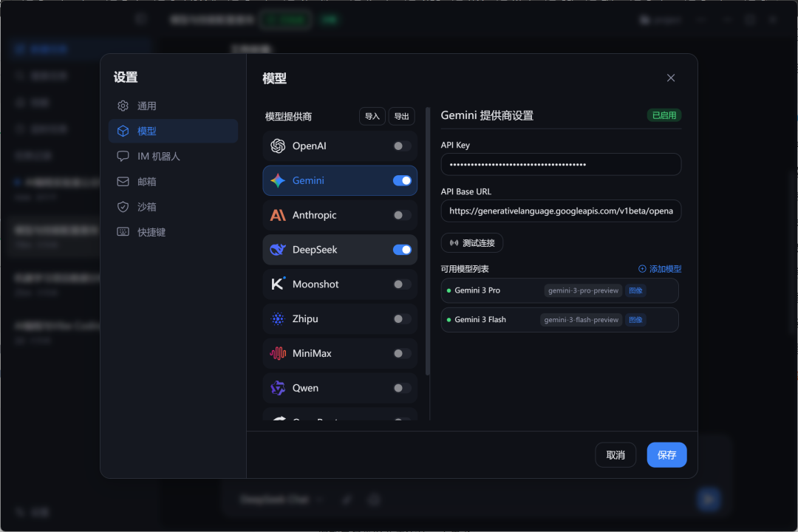Click the plus icon next to 添加模型
The height and width of the screenshot is (532, 798).
[x=642, y=269]
